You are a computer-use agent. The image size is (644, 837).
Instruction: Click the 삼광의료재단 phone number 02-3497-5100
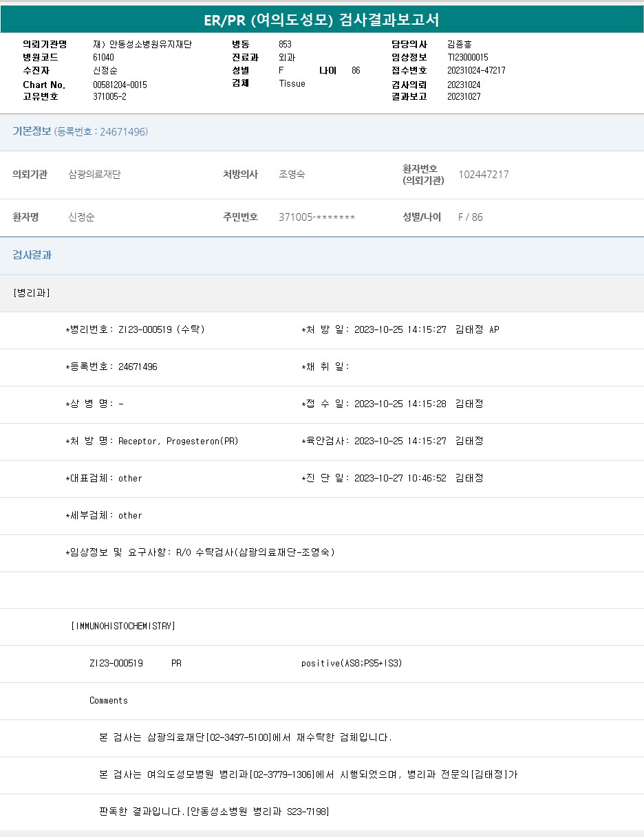[239, 737]
